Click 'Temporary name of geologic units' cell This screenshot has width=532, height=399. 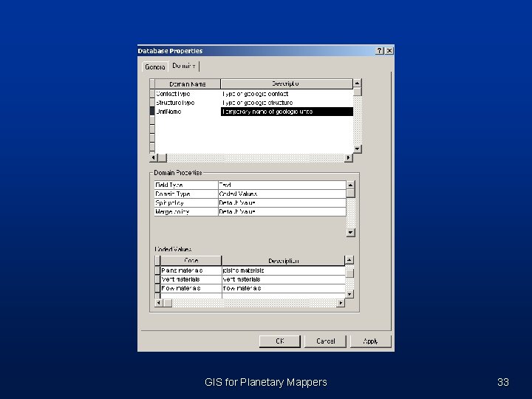click(287, 112)
